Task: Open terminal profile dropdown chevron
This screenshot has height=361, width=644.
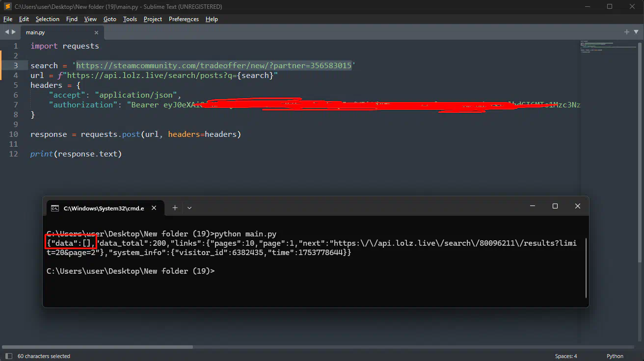Action: (189, 208)
